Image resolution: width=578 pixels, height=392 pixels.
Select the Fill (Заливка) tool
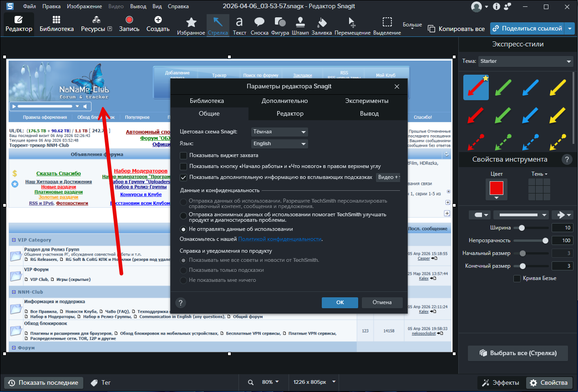(x=322, y=25)
